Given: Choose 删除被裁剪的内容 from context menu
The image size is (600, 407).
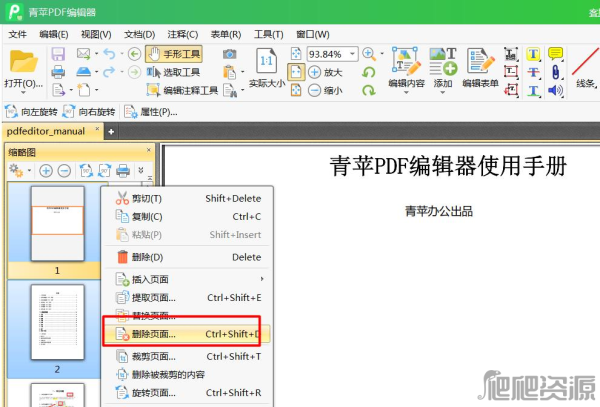Looking at the screenshot, I should tap(188, 374).
